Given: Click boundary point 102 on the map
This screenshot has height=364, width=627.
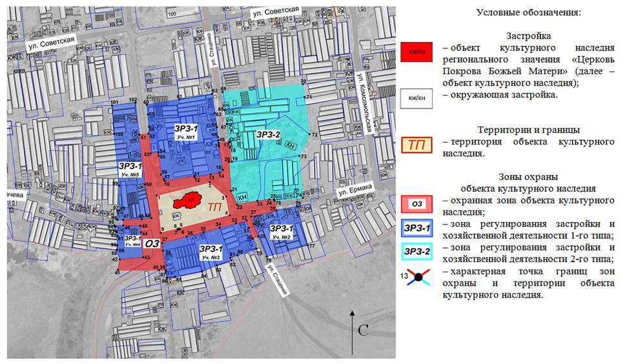Looking at the screenshot, I should point(135,101).
